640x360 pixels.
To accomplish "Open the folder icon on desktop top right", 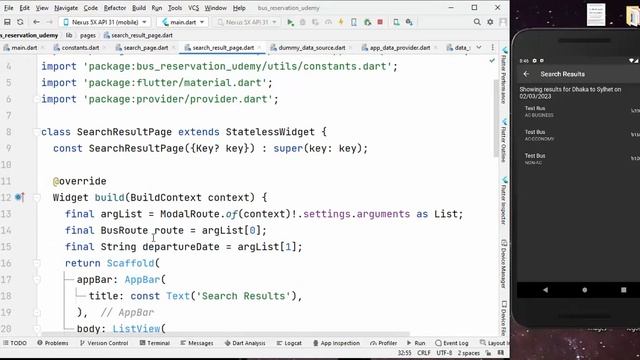I will coord(633,16).
